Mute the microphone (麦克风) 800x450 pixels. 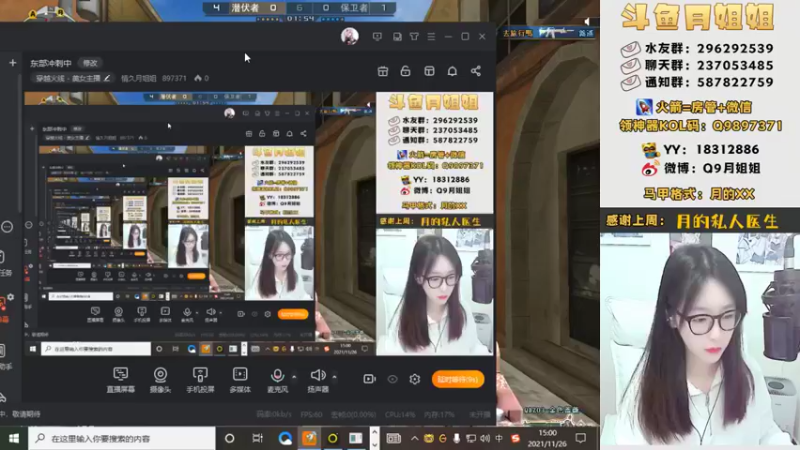click(x=277, y=380)
